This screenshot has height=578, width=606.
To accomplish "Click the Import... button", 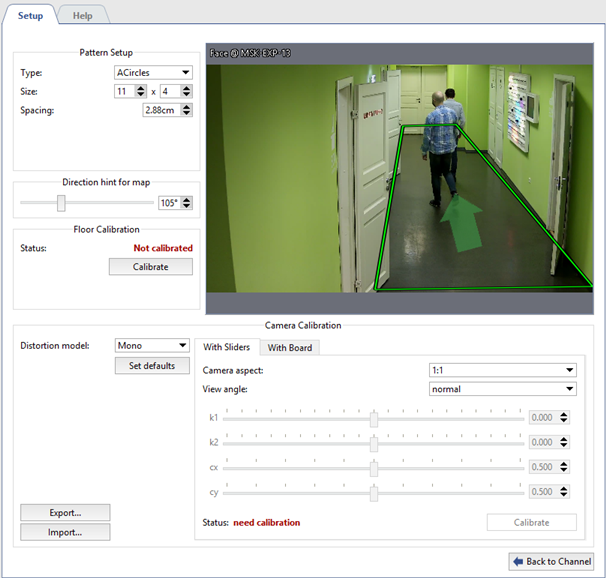I will 65,532.
